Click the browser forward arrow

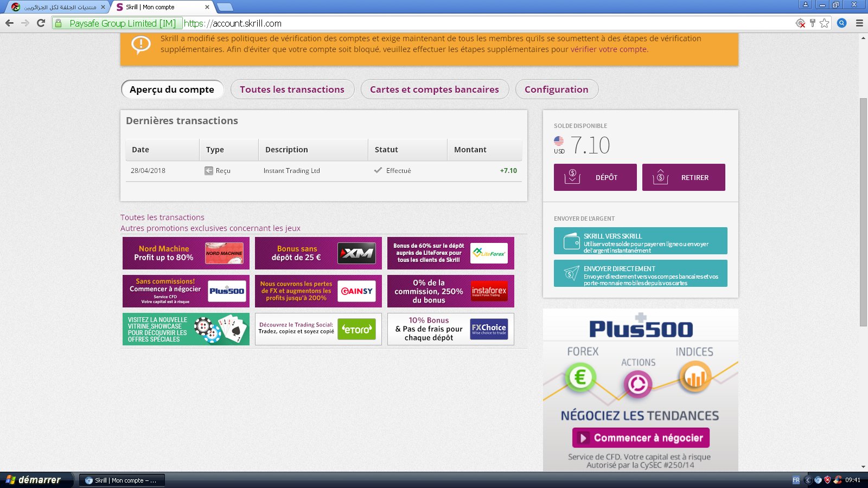(25, 23)
